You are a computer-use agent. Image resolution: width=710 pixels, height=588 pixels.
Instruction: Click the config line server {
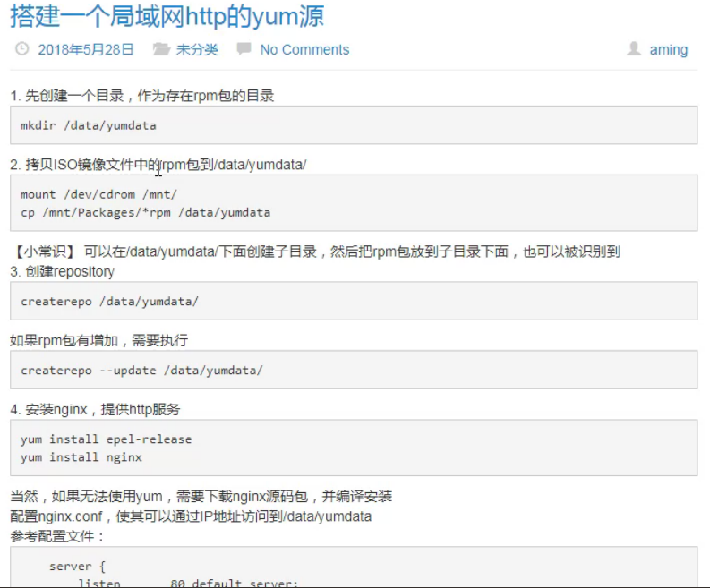pyautogui.click(x=77, y=567)
